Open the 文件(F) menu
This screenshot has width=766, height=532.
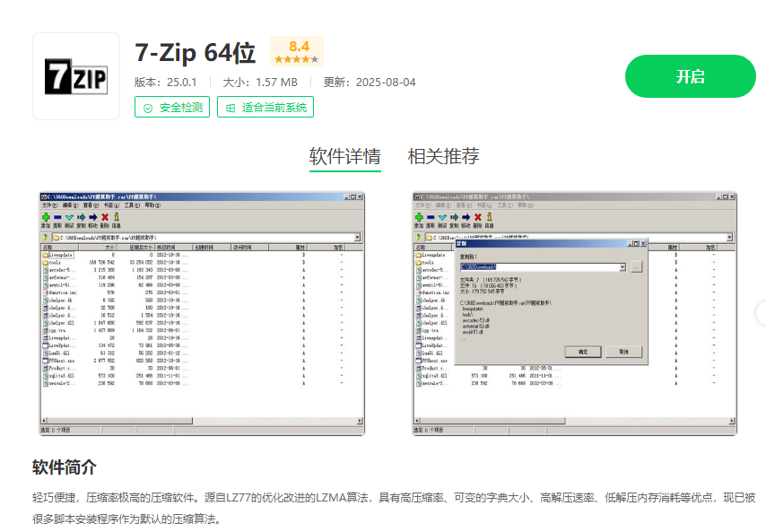tap(48, 205)
